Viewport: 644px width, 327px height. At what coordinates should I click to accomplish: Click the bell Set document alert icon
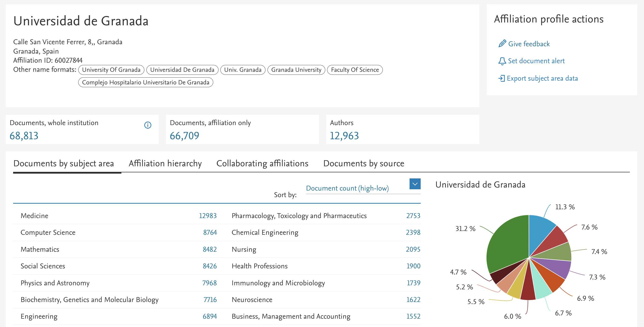click(502, 61)
